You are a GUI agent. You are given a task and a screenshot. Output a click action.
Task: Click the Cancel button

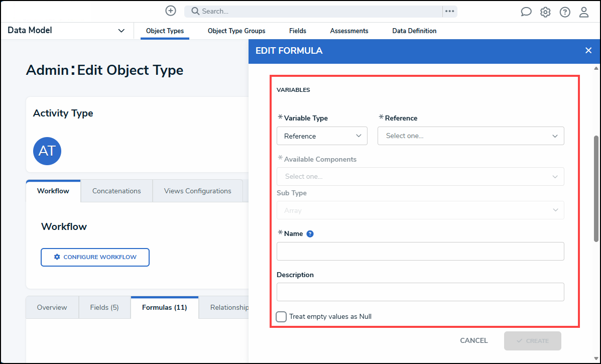(x=473, y=340)
